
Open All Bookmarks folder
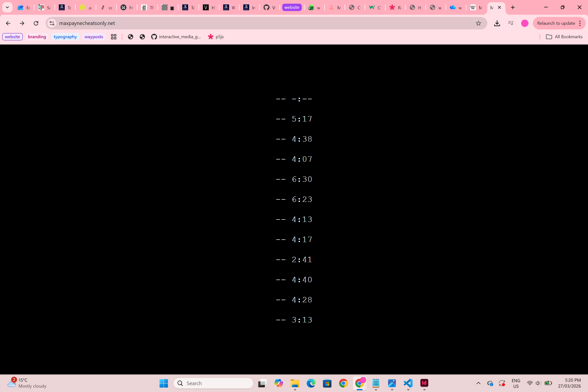pyautogui.click(x=564, y=37)
